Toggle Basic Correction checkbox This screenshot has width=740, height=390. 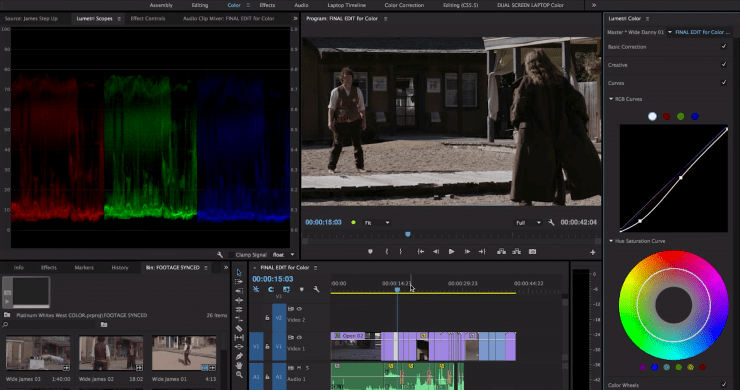724,46
